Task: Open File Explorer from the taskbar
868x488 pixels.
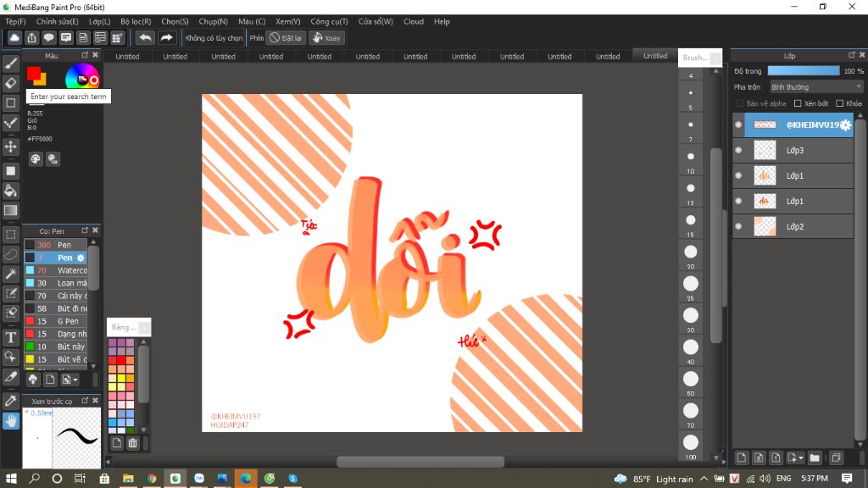Action: [x=128, y=478]
